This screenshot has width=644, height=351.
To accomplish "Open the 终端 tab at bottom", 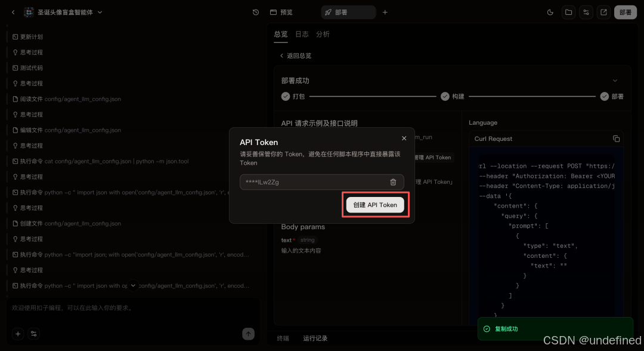I will tap(283, 338).
